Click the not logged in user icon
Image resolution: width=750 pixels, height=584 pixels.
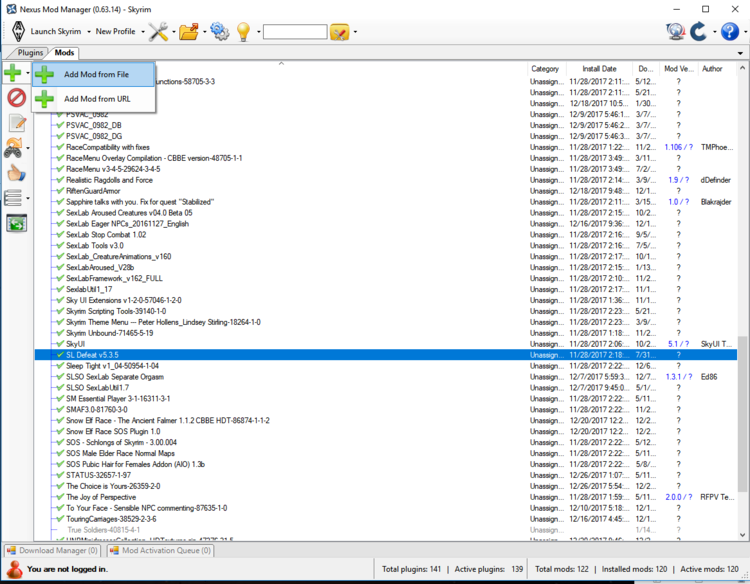click(14, 569)
